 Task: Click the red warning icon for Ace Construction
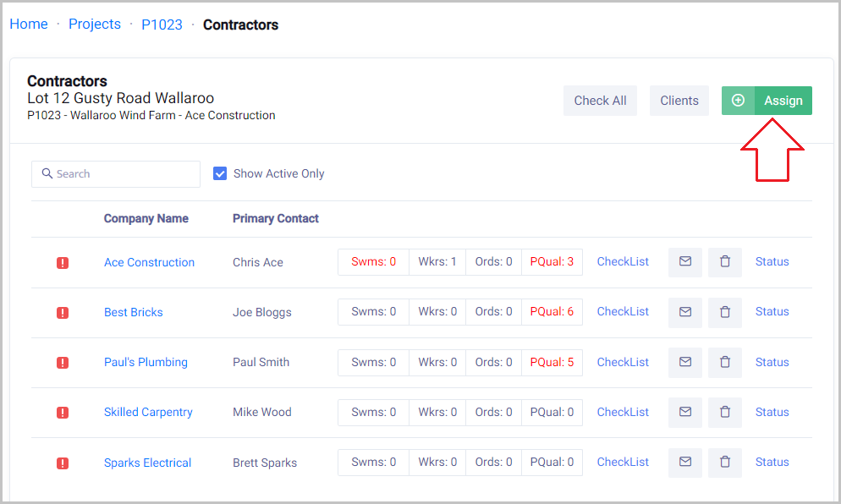[63, 263]
